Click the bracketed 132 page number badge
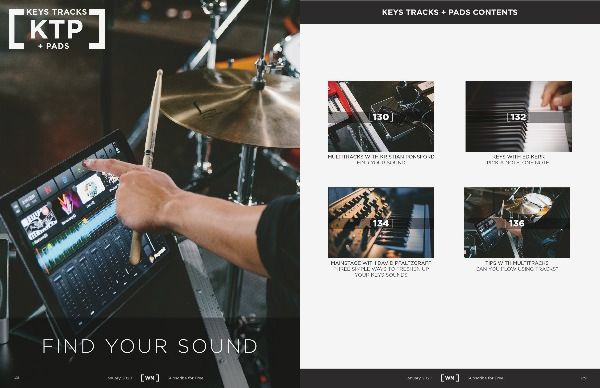The height and width of the screenshot is (388, 600). pyautogui.click(x=517, y=117)
